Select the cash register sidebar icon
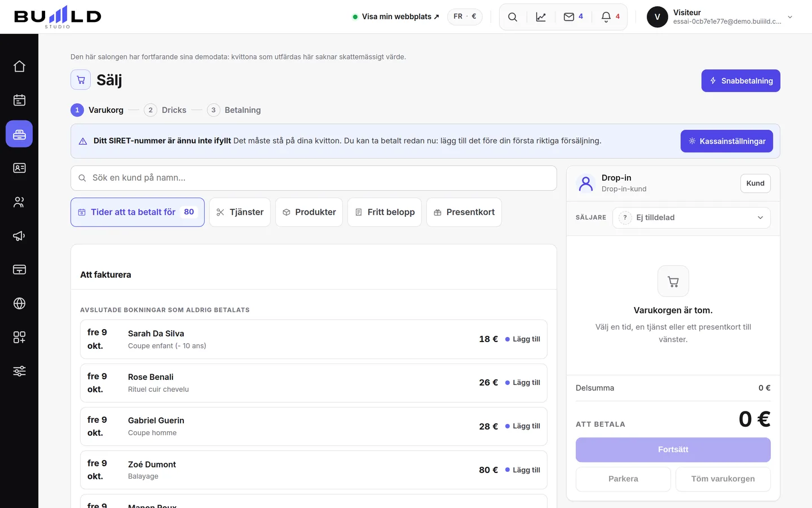This screenshot has width=812, height=508. 19,134
